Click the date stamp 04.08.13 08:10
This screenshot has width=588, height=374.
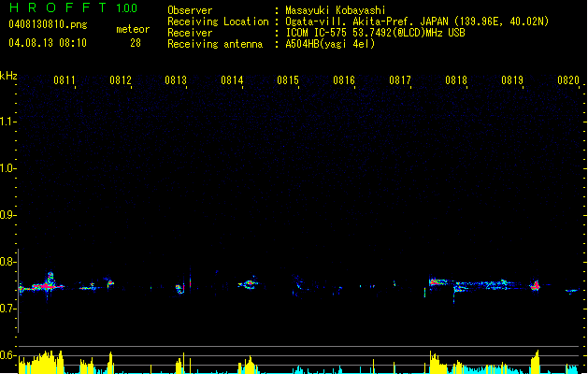coord(48,43)
